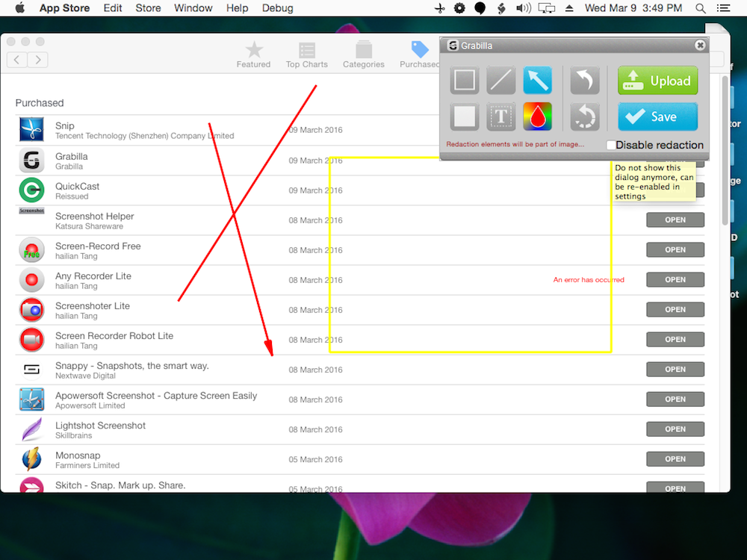Select the text annotation tool in Grabilla
Screen dimensions: 747x560
[x=500, y=116]
